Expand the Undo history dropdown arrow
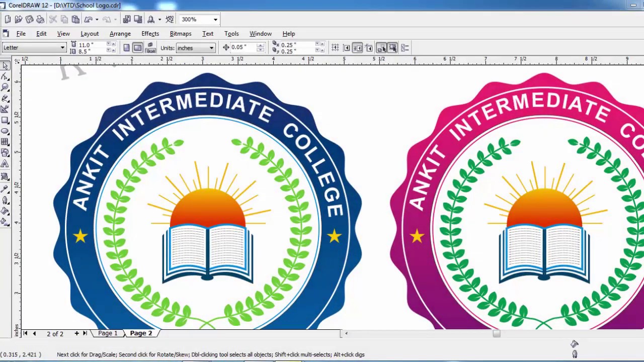This screenshot has height=362, width=644. pos(97,19)
